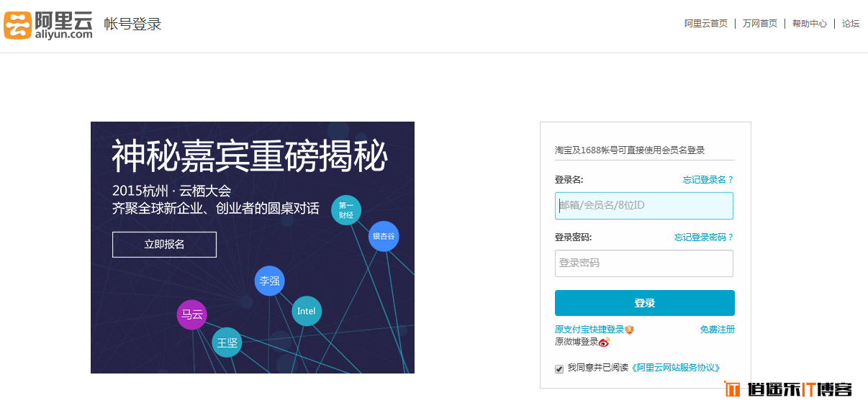The width and height of the screenshot is (868, 403).
Task: Click the Aliyun logo
Action: tap(48, 25)
